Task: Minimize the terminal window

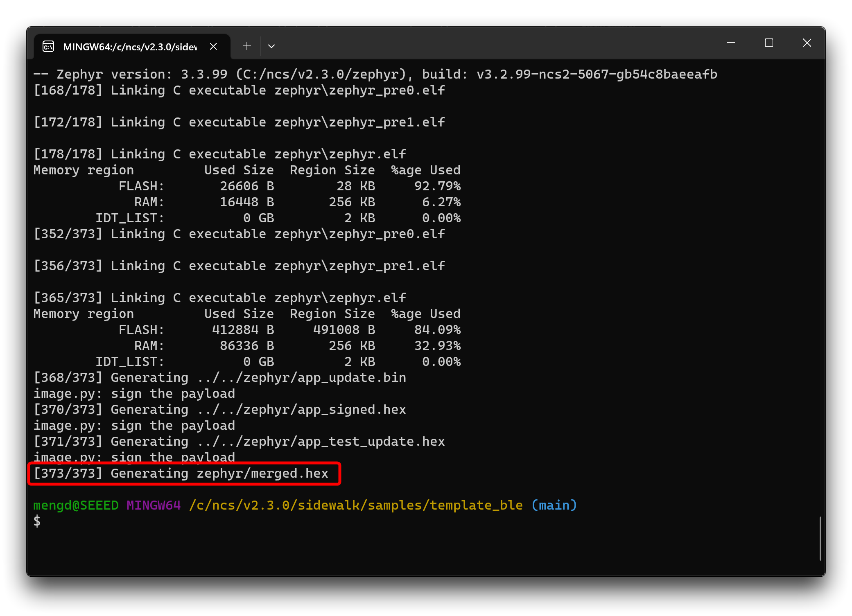Action: 731,43
